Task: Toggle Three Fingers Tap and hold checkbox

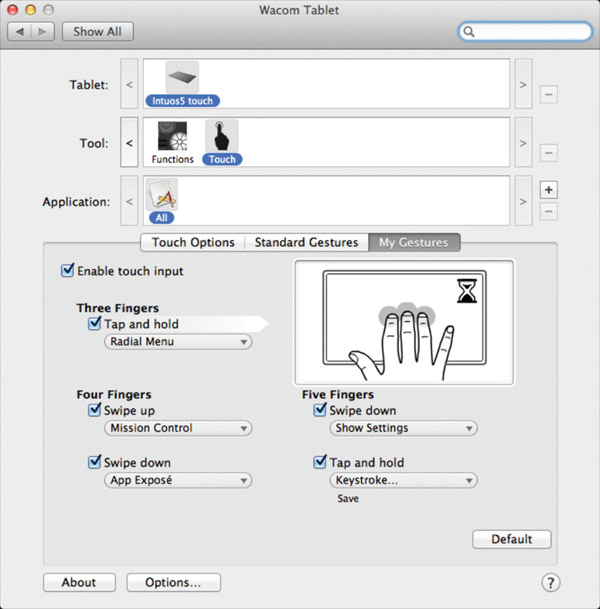Action: coord(94,323)
